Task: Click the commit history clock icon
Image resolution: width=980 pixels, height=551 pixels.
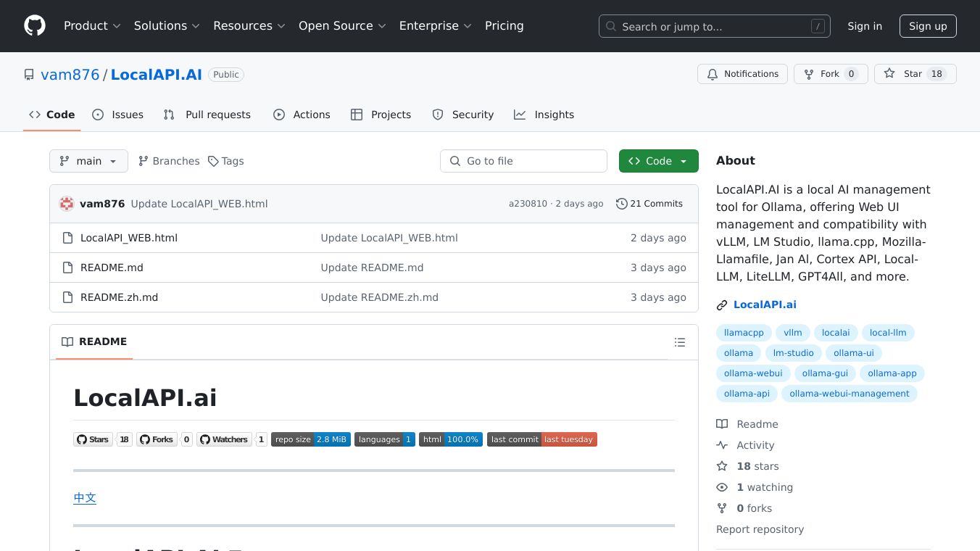Action: [621, 204]
